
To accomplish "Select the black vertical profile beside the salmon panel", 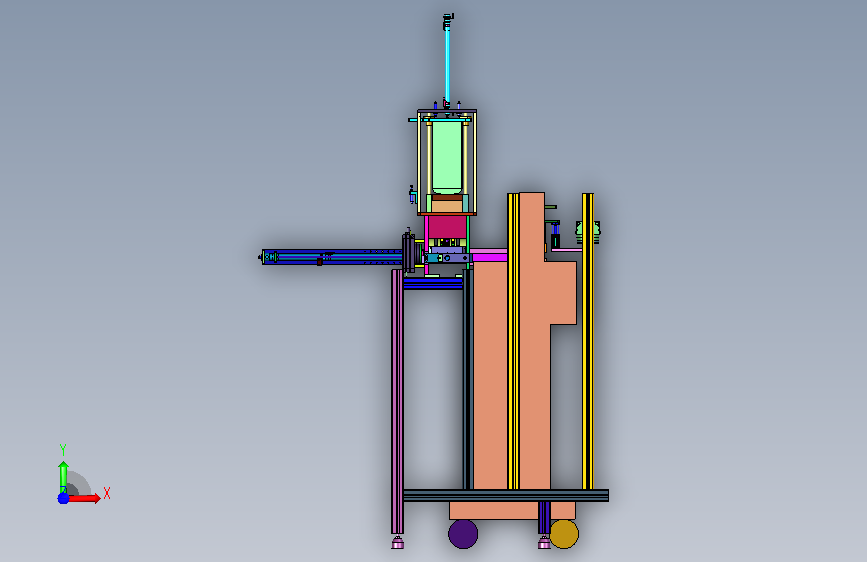I will [x=468, y=379].
